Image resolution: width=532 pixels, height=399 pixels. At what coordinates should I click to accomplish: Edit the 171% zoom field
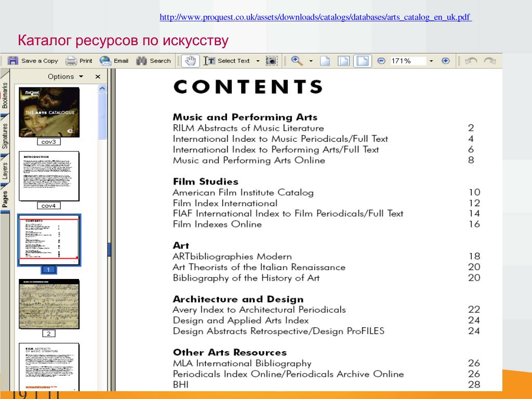(408, 61)
